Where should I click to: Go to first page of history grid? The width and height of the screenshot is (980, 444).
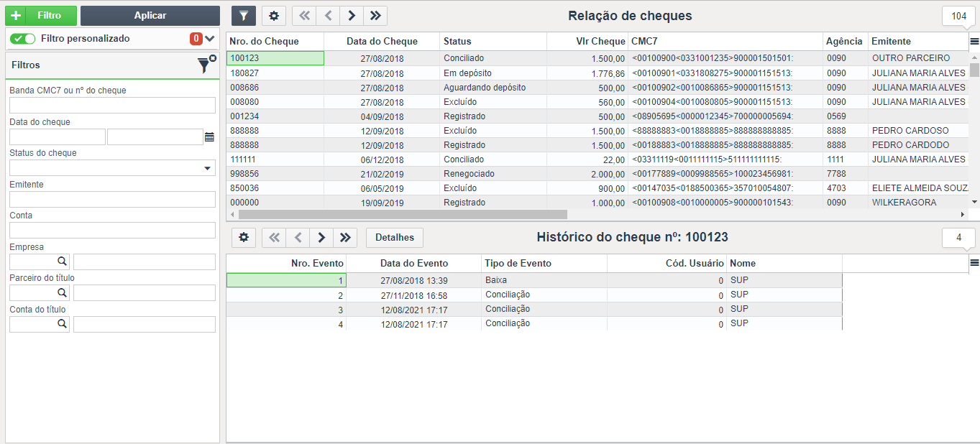coord(274,237)
